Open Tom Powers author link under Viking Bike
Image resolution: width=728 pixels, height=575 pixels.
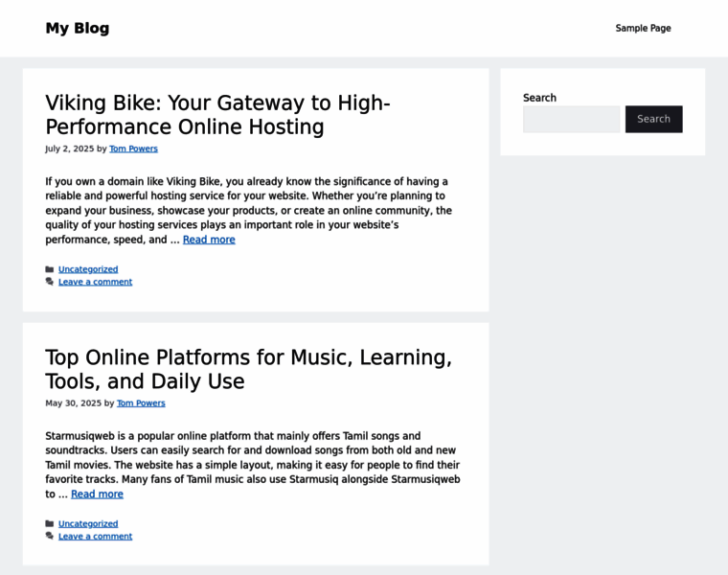pyautogui.click(x=133, y=149)
